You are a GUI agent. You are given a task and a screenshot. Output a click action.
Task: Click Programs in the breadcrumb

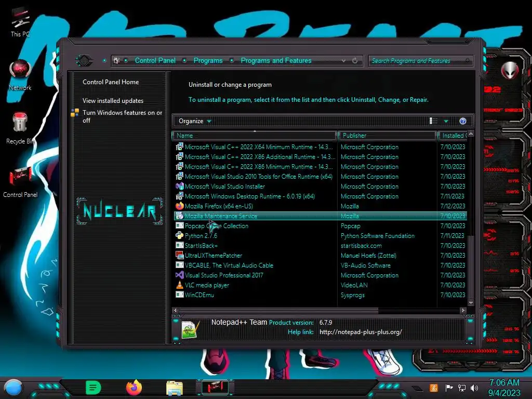coord(208,61)
